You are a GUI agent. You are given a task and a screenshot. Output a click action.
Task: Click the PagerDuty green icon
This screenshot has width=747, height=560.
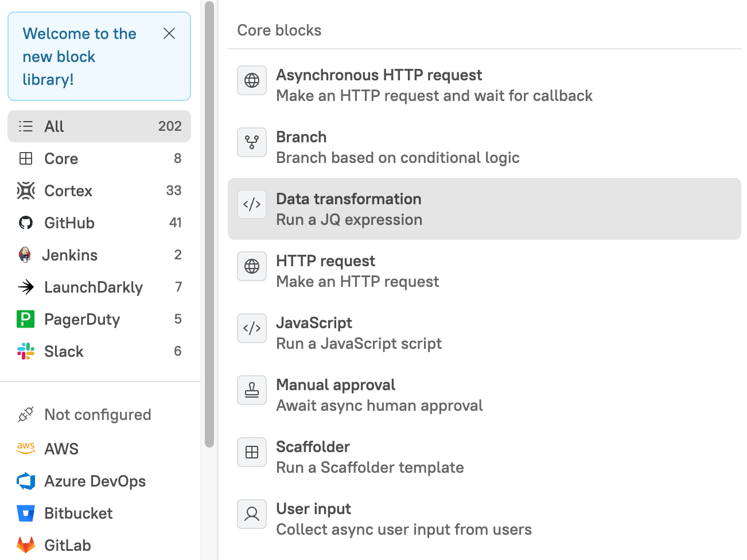(26, 319)
